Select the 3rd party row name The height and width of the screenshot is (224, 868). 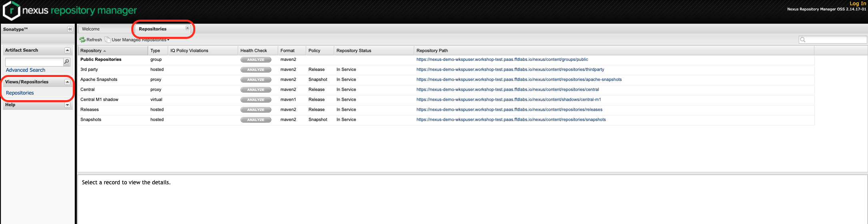pos(89,69)
